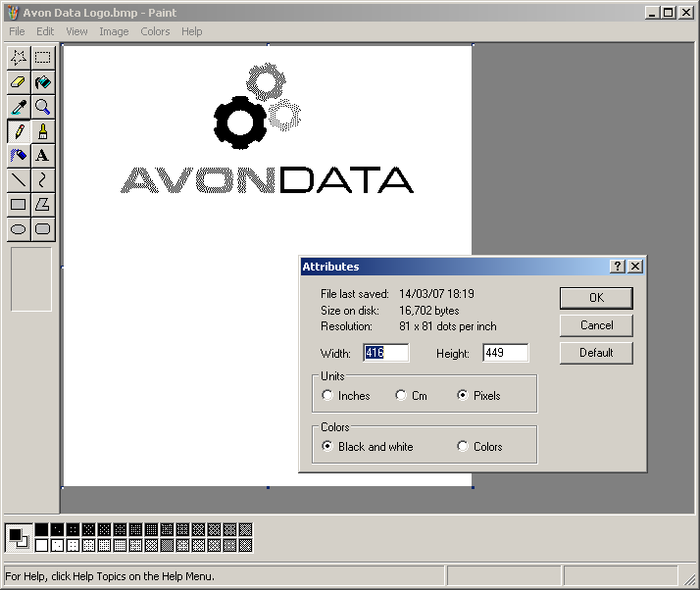Image resolution: width=700 pixels, height=590 pixels.
Task: Click the large black gear on canvas
Action: click(240, 123)
